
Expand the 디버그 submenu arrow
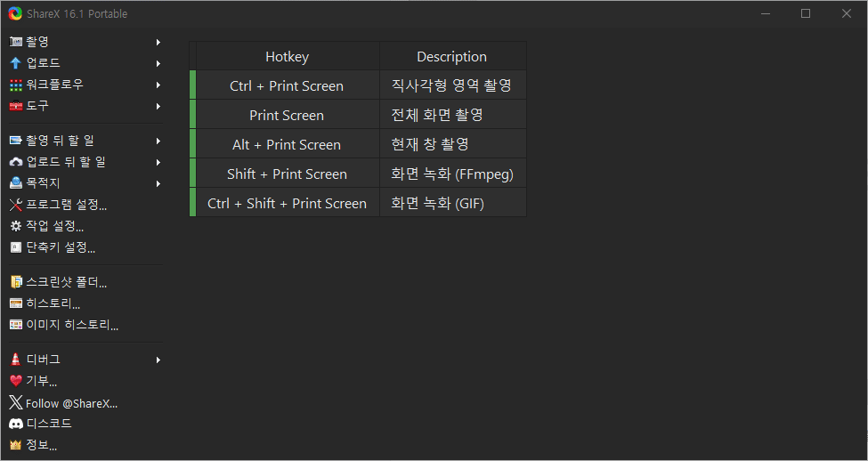[158, 360]
